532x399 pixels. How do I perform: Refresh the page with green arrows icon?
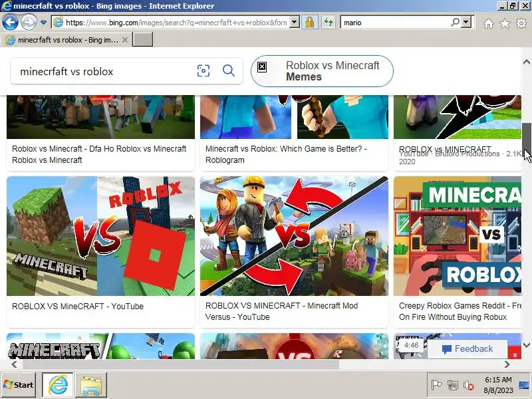[x=328, y=23]
